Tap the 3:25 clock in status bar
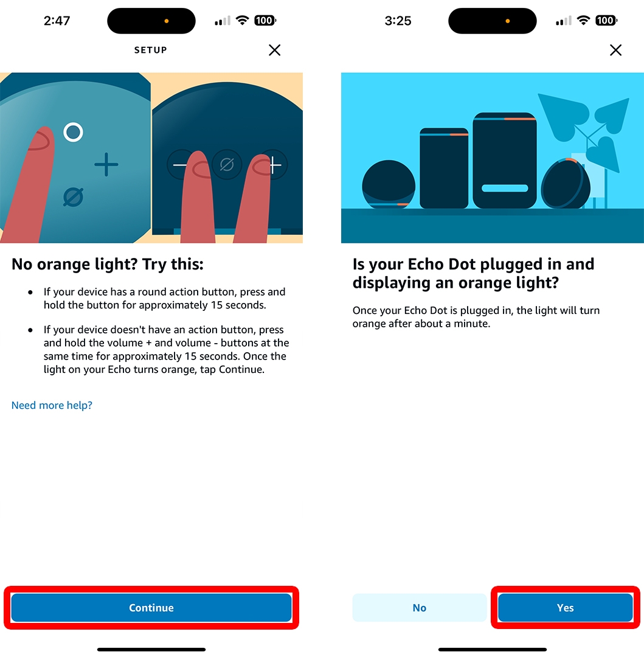644x657 pixels. click(398, 21)
